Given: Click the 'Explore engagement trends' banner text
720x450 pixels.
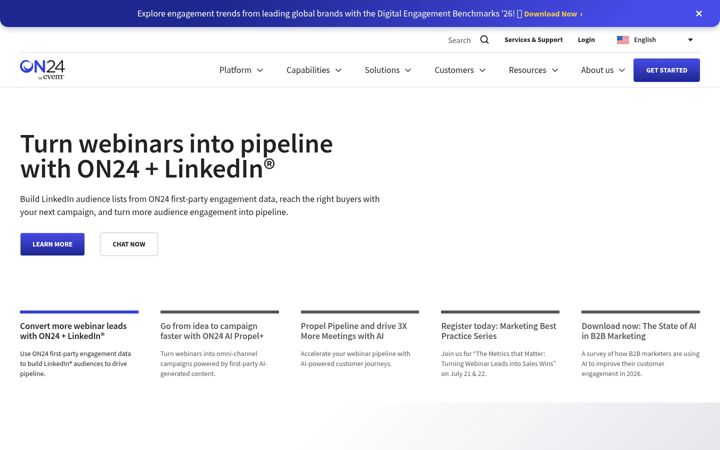Looking at the screenshot, I should click(326, 14).
